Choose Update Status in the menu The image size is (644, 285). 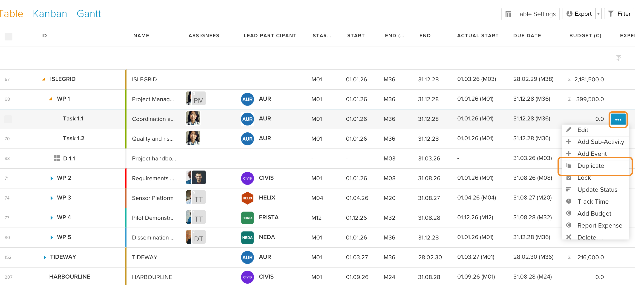[x=595, y=190]
